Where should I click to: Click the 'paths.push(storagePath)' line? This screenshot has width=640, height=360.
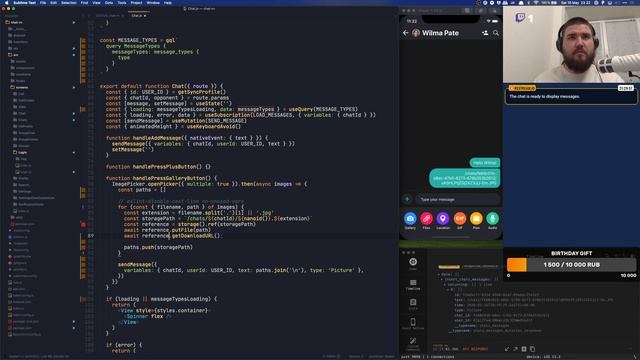click(x=158, y=247)
